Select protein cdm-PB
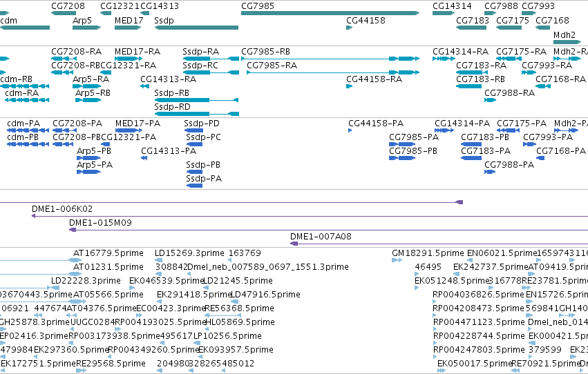588x374 pixels. (x=28, y=144)
